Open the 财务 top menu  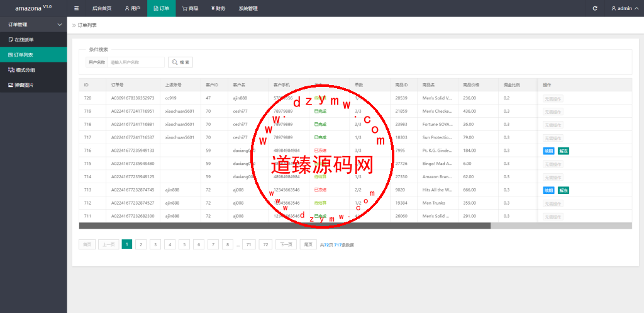(x=218, y=8)
